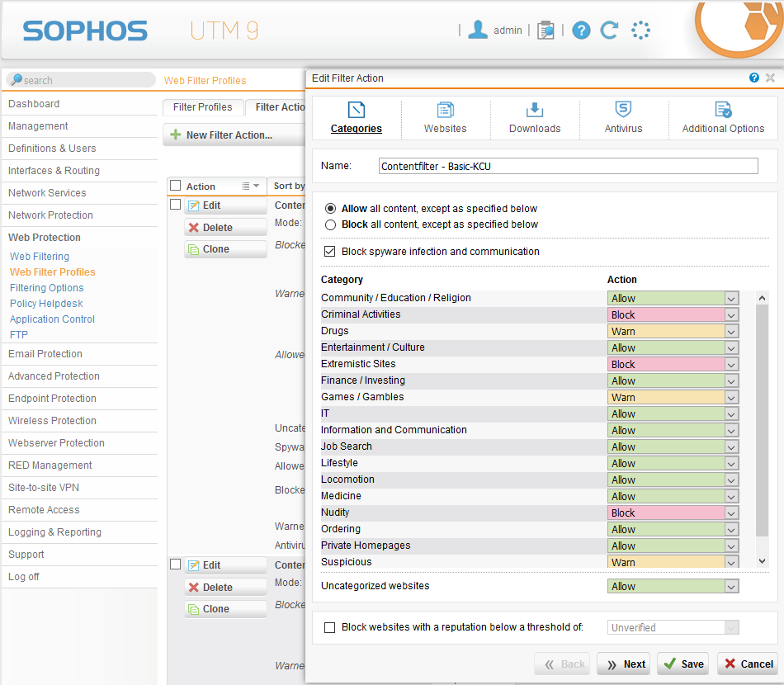Open the Uncategorized websites action dropdown

[673, 587]
